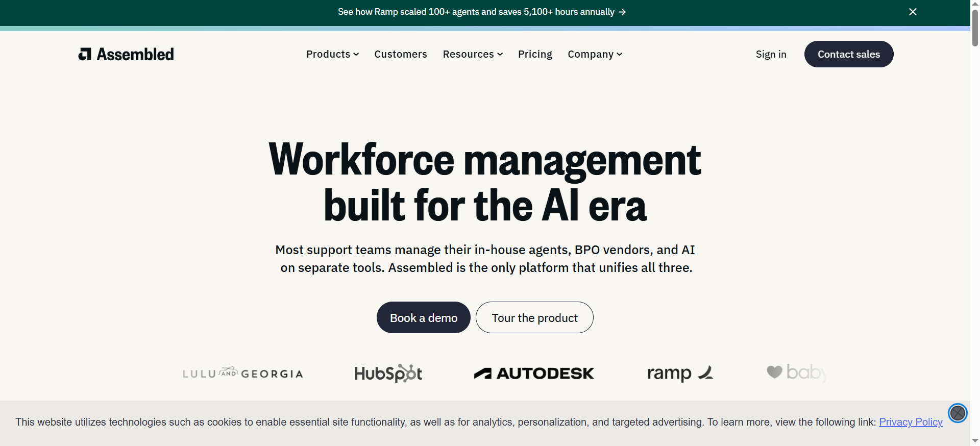This screenshot has width=980, height=446.
Task: Open the Ramp case study announcement link
Action: pyautogui.click(x=481, y=12)
